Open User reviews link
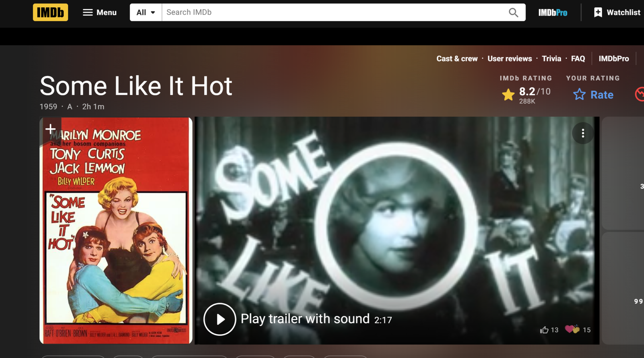The height and width of the screenshot is (358, 644). [x=510, y=59]
